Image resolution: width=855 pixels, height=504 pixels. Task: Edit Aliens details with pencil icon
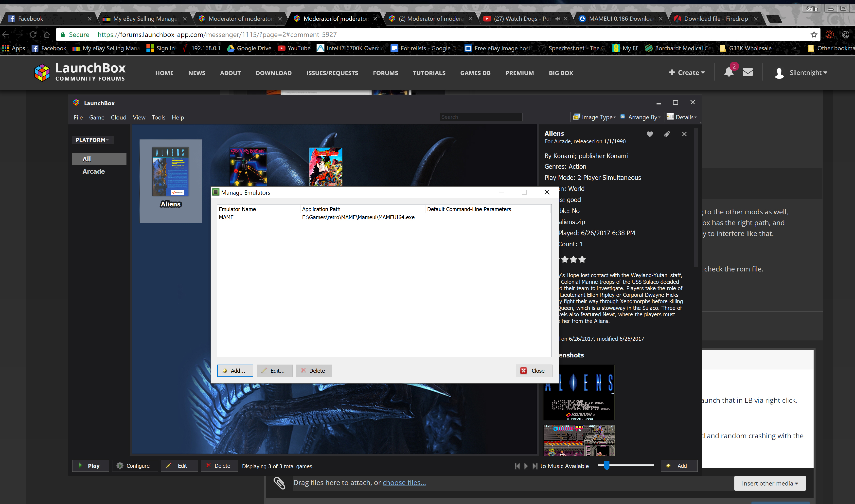click(x=667, y=134)
